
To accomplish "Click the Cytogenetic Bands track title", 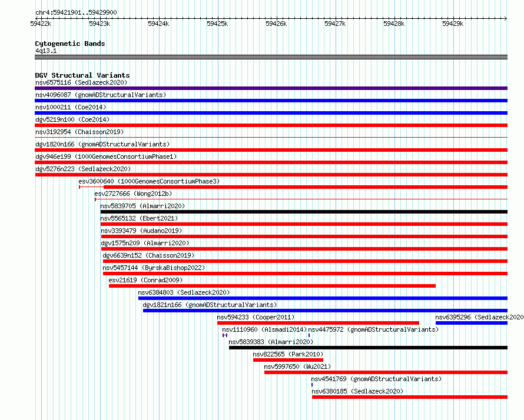I will click(70, 44).
